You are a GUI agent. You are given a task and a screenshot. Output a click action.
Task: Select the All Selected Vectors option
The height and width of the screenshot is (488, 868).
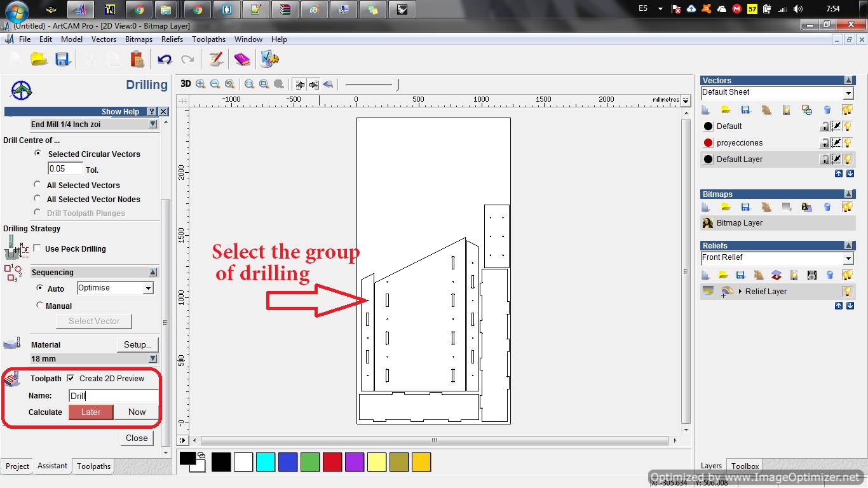(37, 185)
